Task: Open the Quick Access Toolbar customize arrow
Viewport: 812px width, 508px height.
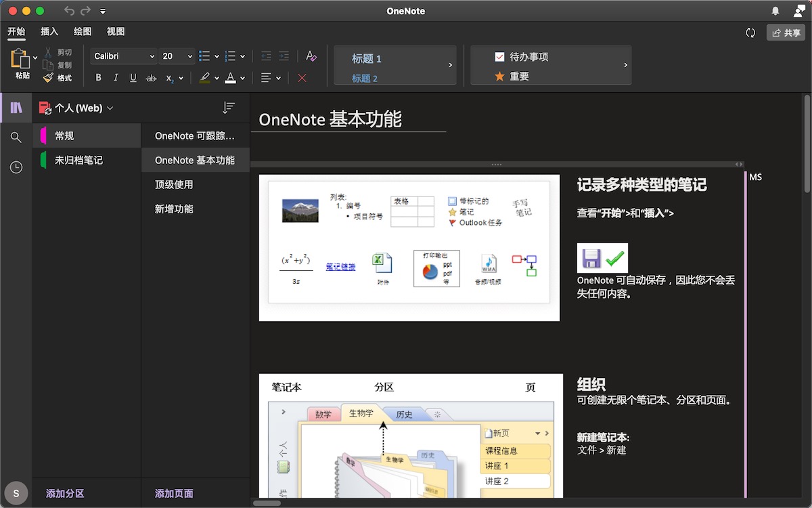Action: point(103,12)
